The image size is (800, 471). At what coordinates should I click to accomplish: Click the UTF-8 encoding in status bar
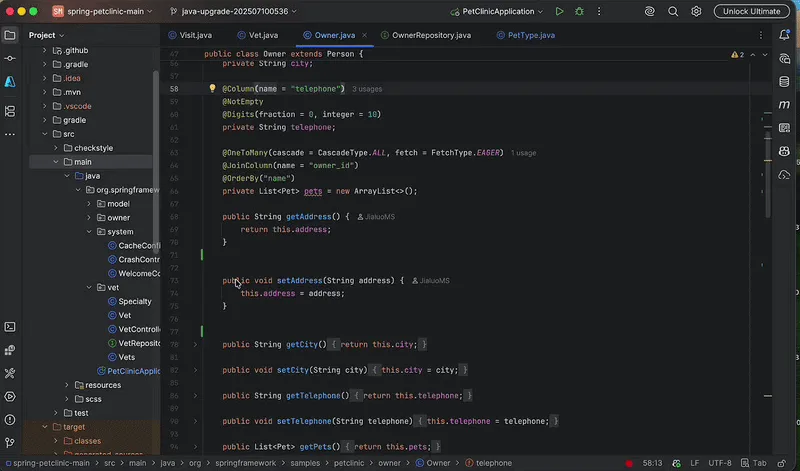point(719,463)
